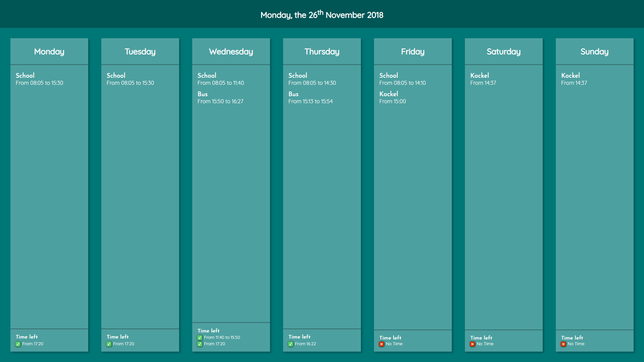Click Monday's 'Time left' heading
Viewport: 644px width, 362px height.
(27, 337)
